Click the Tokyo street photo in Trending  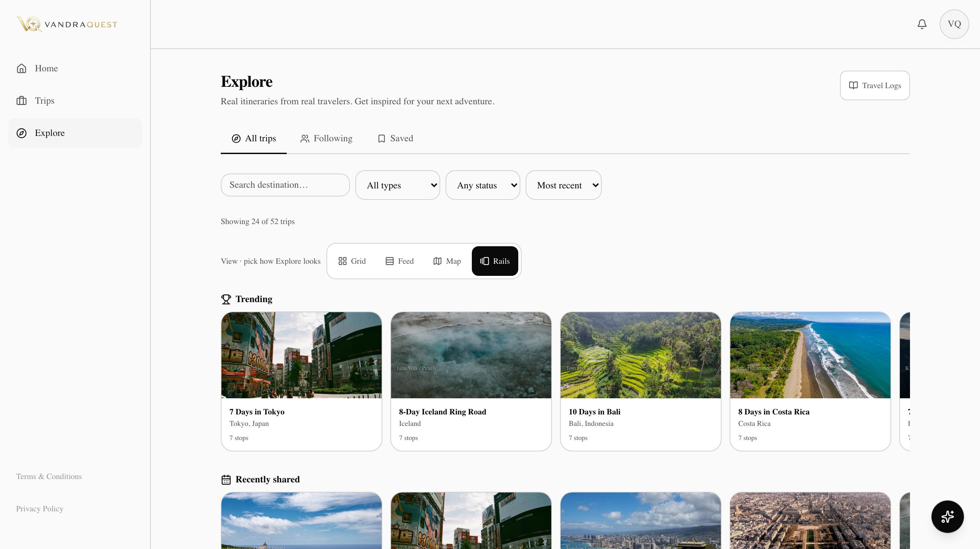[301, 355]
